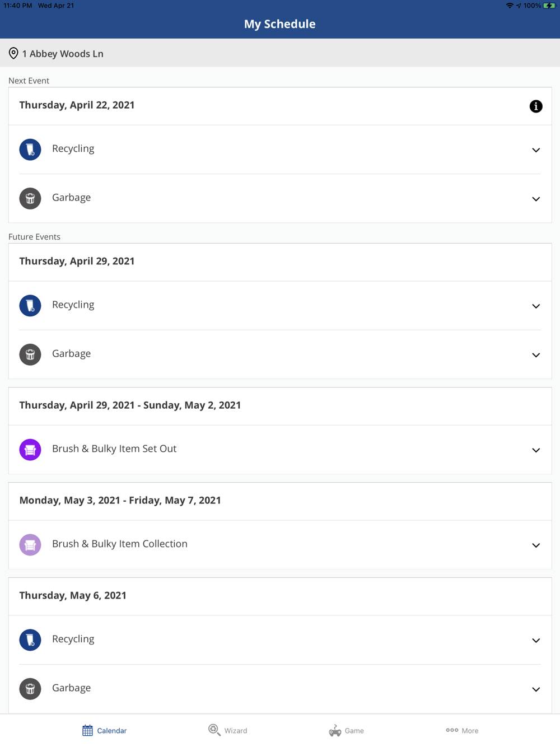The width and height of the screenshot is (560, 747).
Task: Tap the Garbage icon under April 22
Action: tap(30, 198)
